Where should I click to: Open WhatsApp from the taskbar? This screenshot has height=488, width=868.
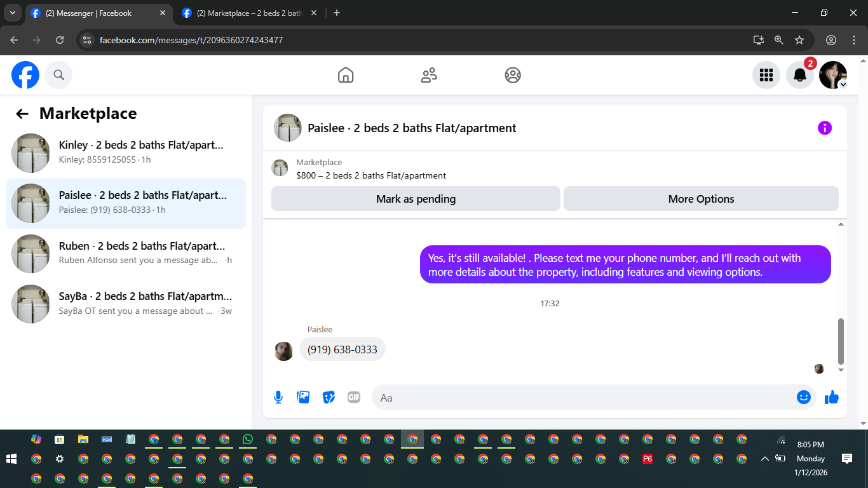pos(248,439)
